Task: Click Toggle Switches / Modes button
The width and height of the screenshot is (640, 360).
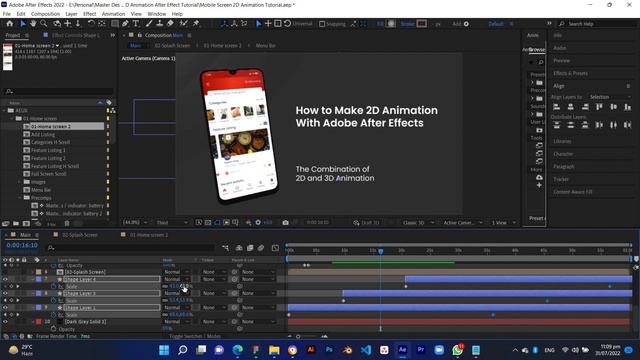Action: 195,336
